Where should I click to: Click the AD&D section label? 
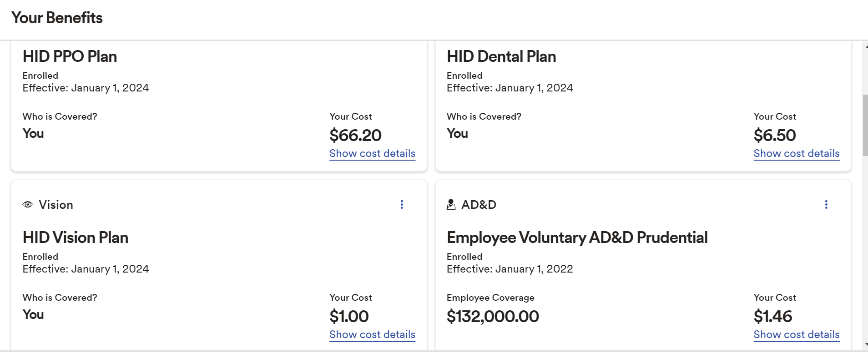479,205
